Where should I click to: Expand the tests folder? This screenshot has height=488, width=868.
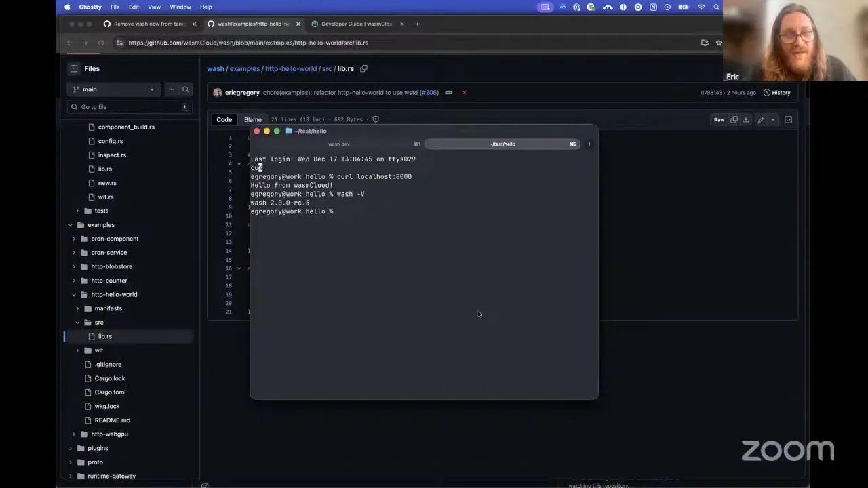click(x=77, y=211)
